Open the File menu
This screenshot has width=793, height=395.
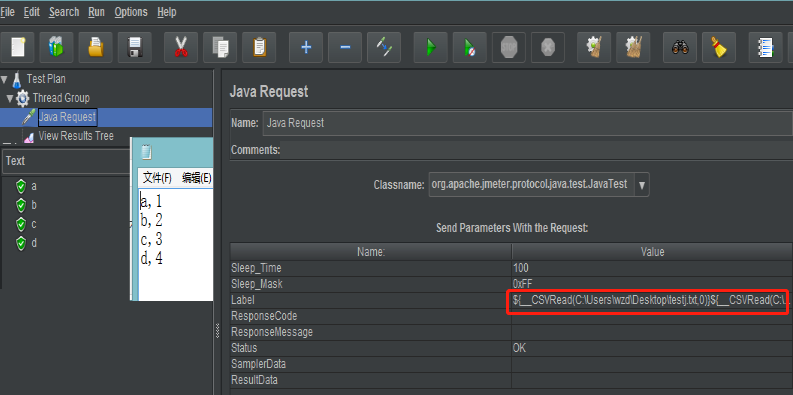click(8, 12)
